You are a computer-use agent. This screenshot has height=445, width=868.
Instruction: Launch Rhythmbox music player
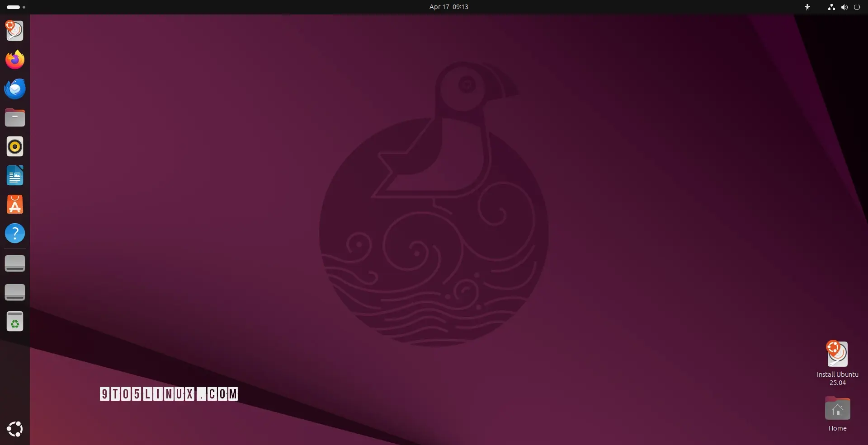(15, 146)
